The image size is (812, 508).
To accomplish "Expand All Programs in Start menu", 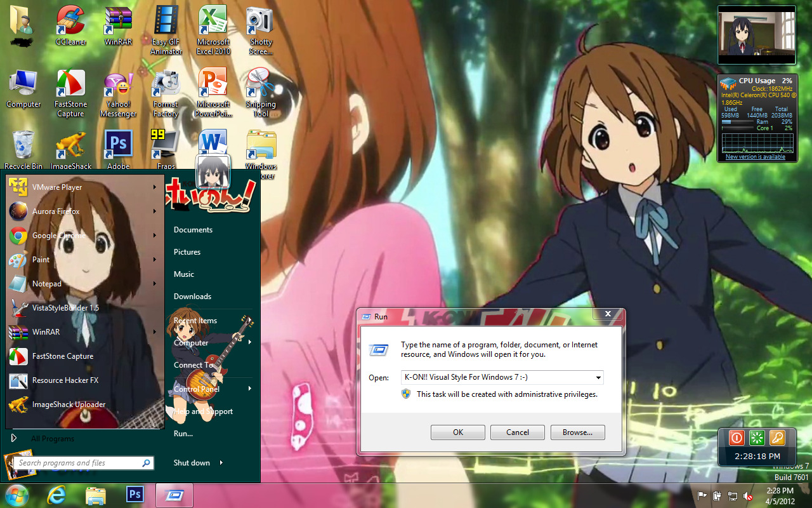I will [x=52, y=439].
